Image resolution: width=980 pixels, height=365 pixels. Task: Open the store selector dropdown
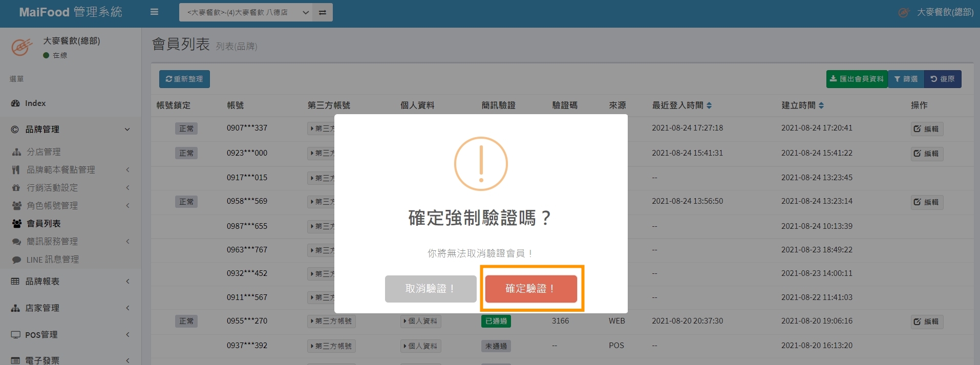click(245, 12)
